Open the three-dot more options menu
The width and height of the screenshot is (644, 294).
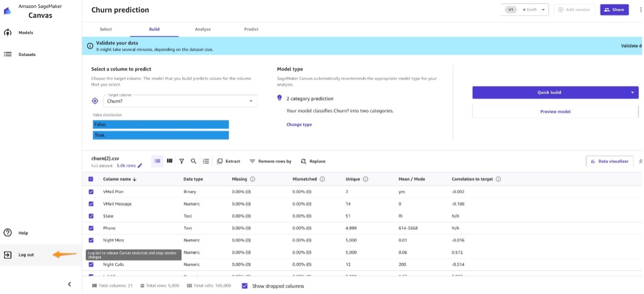click(x=641, y=9)
